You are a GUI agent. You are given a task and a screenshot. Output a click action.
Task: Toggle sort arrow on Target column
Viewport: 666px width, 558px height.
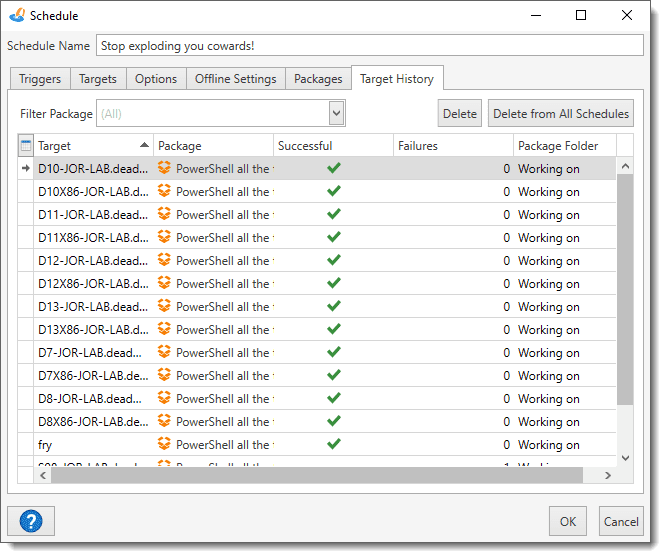click(x=144, y=145)
